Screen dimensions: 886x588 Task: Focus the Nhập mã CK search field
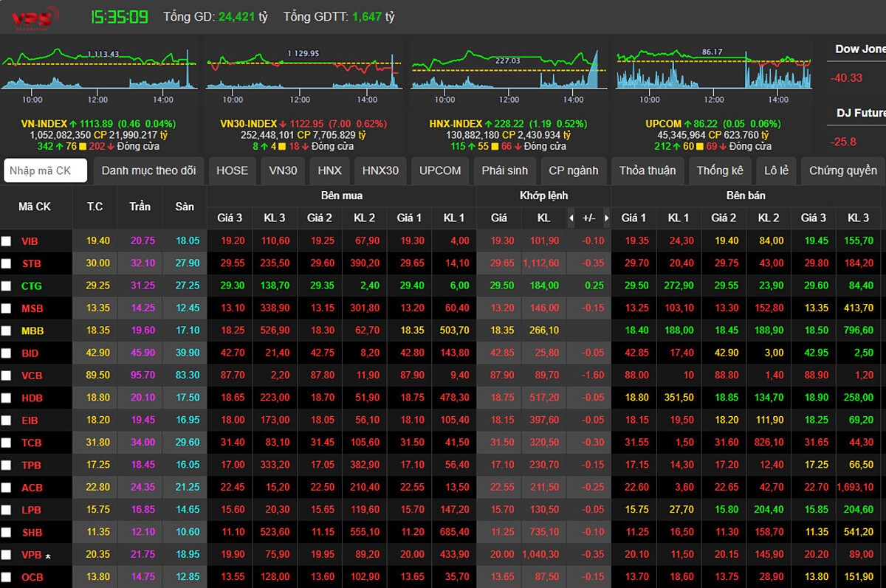pyautogui.click(x=46, y=170)
